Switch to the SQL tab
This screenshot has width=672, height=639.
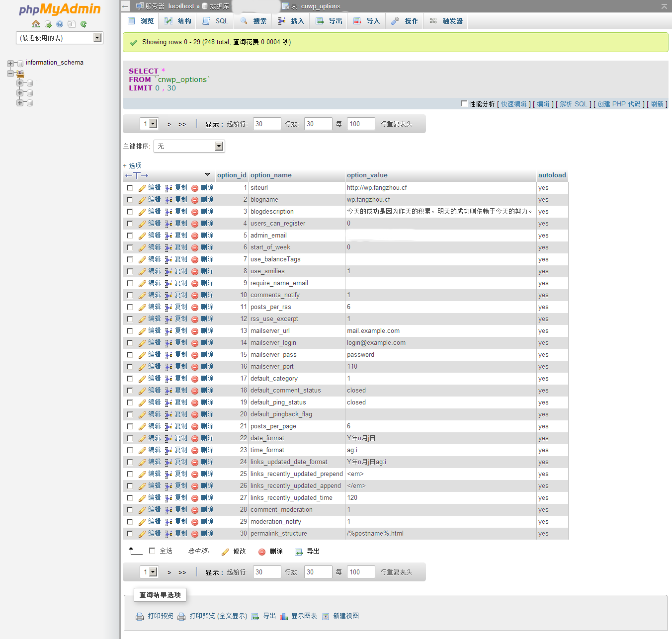(x=216, y=21)
